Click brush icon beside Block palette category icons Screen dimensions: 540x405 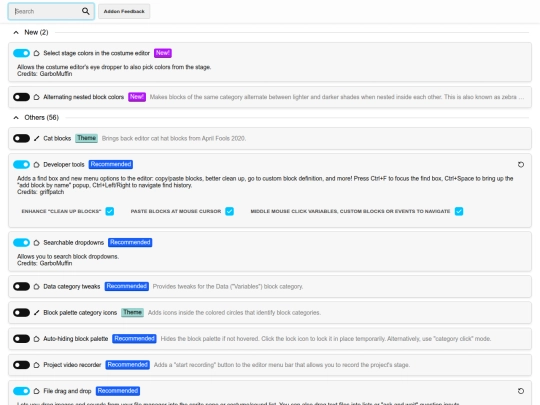click(37, 313)
